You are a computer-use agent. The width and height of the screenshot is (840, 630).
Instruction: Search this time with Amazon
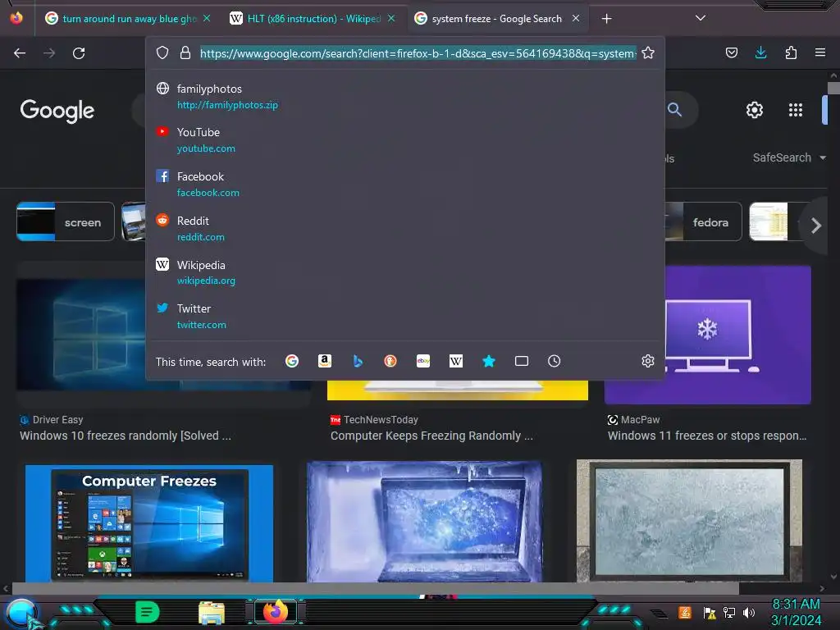[325, 361]
